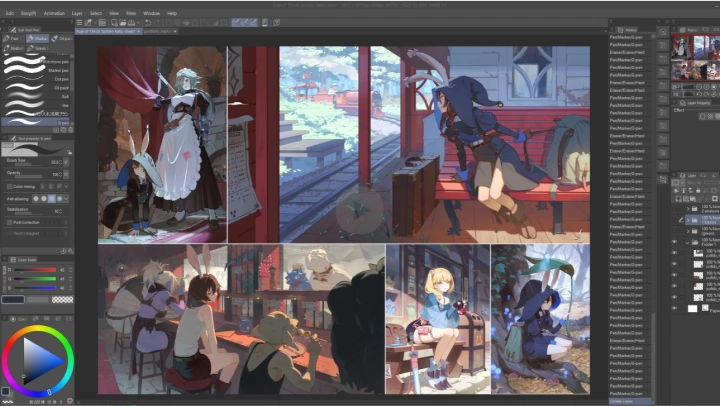720x406 pixels.
Task: Click the New document icon in toolbar
Action: (x=114, y=23)
